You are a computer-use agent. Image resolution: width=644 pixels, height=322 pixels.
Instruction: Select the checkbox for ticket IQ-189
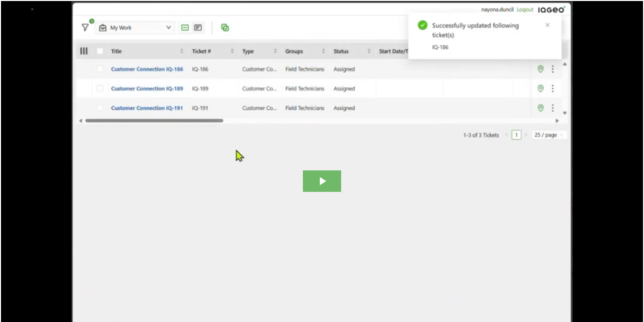pos(100,89)
